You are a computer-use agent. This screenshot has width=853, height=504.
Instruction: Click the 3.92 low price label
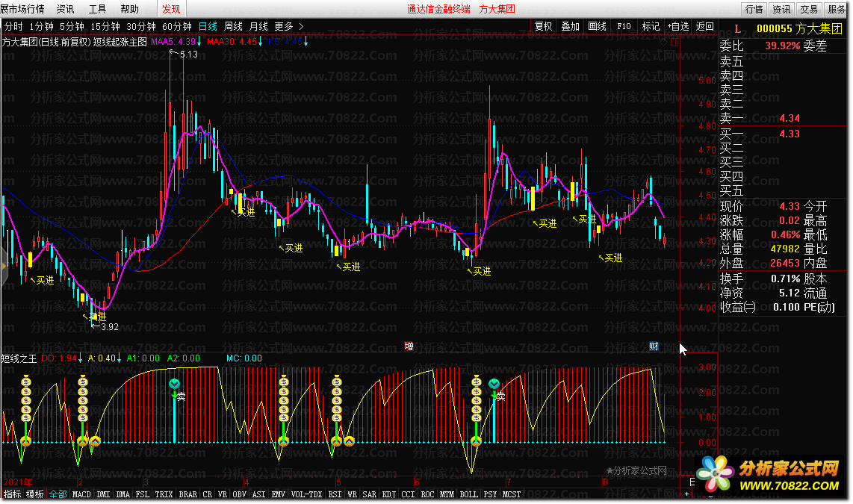pyautogui.click(x=109, y=327)
